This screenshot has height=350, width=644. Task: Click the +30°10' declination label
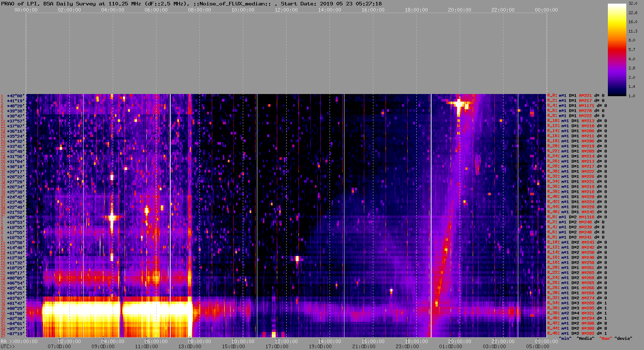pyautogui.click(x=16, y=167)
